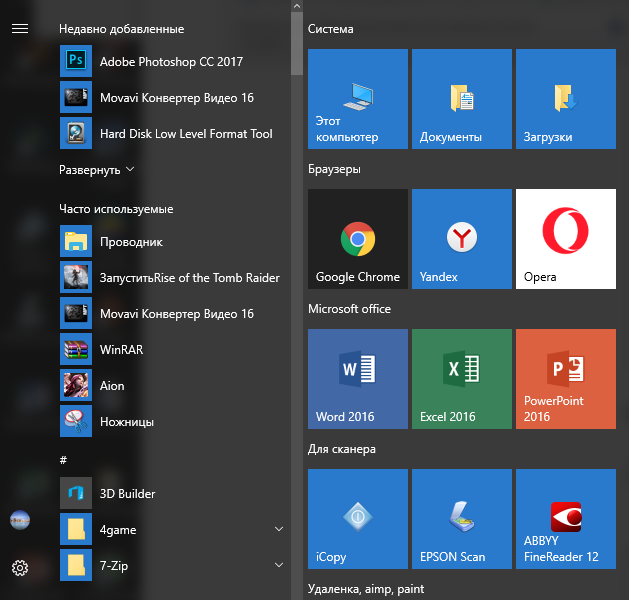Click the Часто используемые heading
The image size is (629, 600).
coord(116,209)
